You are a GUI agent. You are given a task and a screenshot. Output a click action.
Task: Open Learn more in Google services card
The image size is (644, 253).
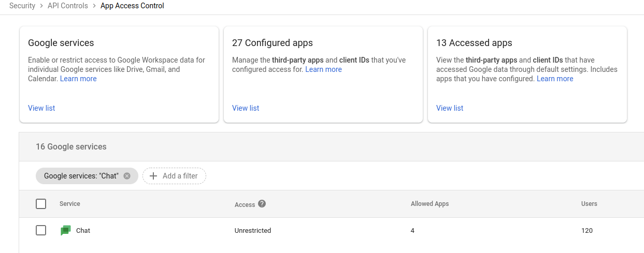[78, 79]
